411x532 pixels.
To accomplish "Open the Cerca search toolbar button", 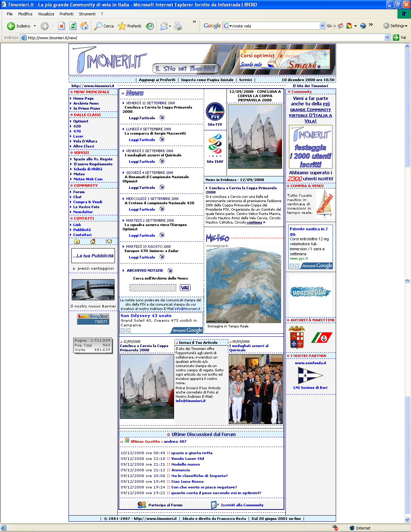I will tap(104, 26).
